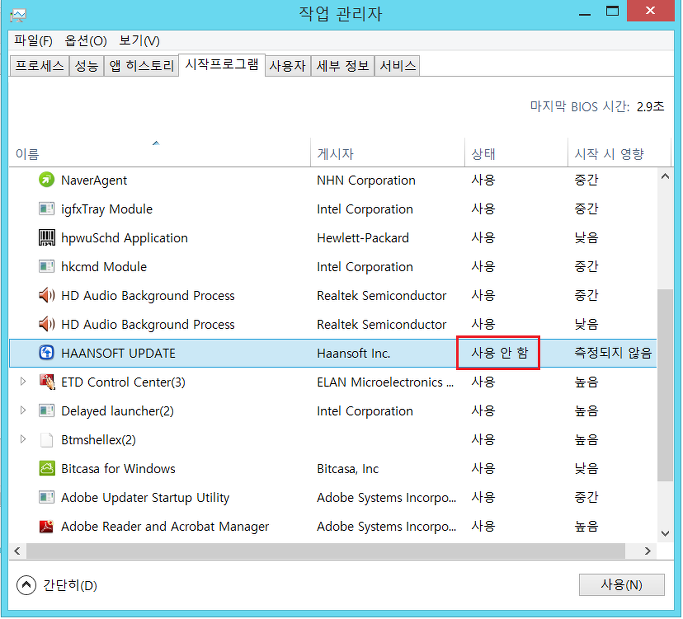Click the 간단히 collapse arrow icon

pyautogui.click(x=26, y=585)
